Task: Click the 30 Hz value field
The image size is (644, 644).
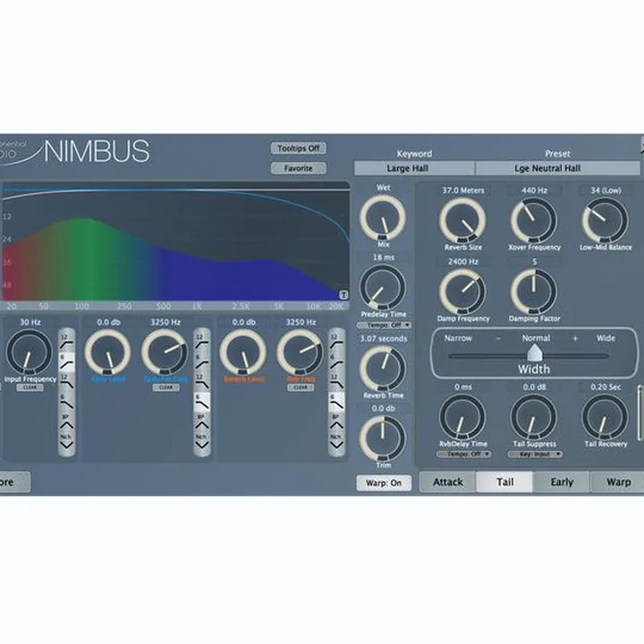Action: [30, 322]
